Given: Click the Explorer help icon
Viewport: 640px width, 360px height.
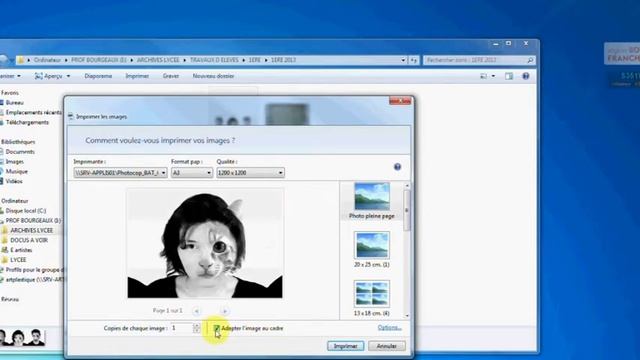Looking at the screenshot, I should click(x=526, y=76).
